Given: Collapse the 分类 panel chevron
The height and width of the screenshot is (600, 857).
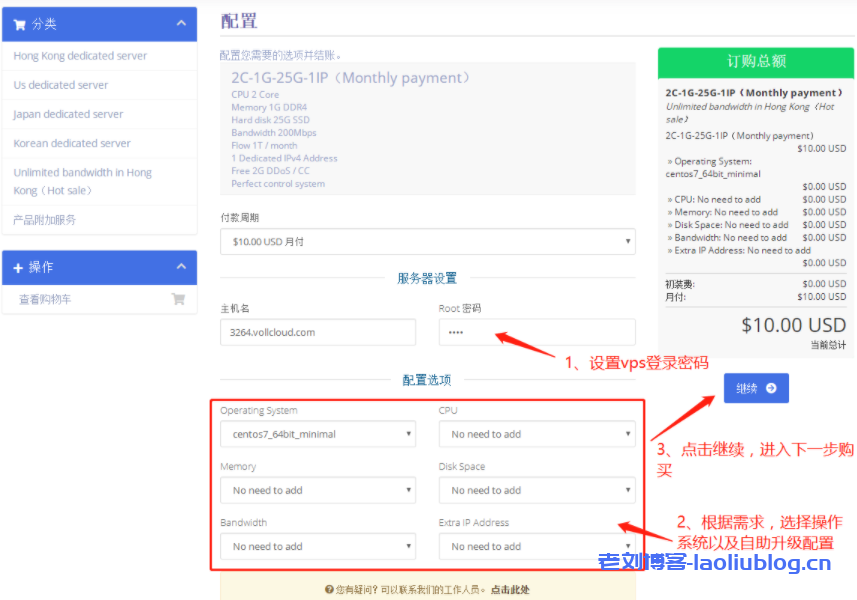Looking at the screenshot, I should click(180, 23).
